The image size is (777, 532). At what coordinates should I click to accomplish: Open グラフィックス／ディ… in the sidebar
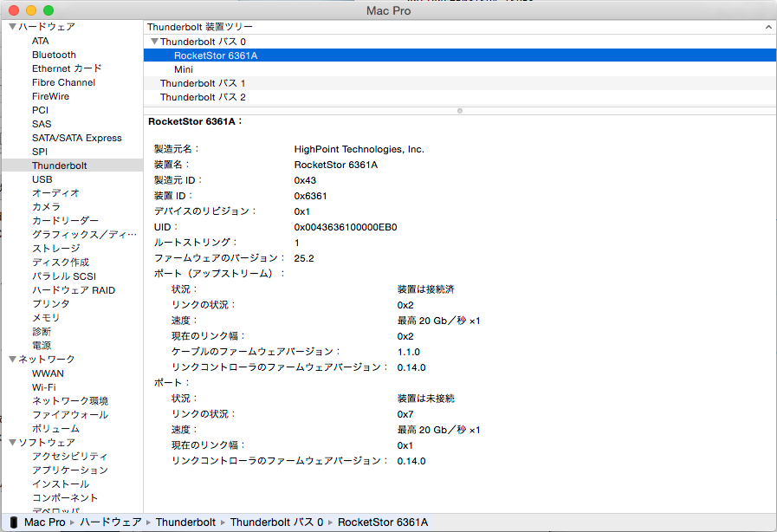pos(84,235)
